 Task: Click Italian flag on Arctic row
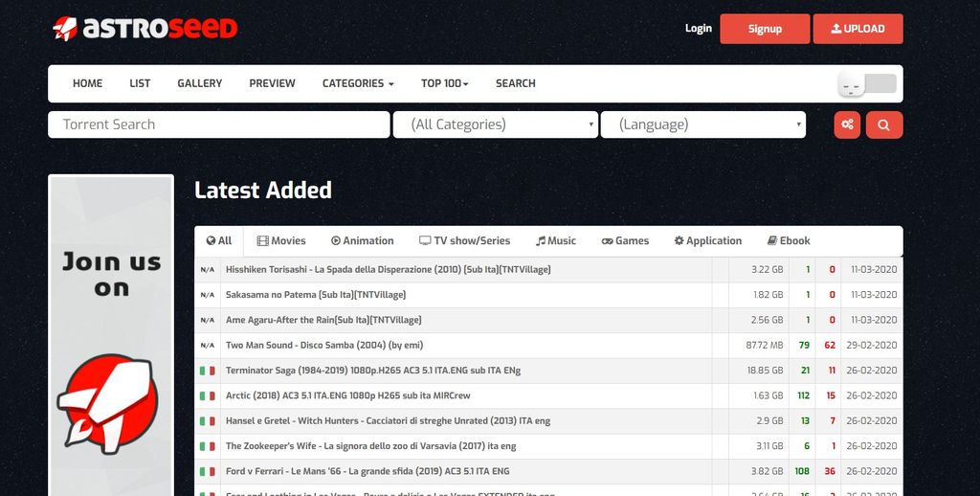[208, 395]
